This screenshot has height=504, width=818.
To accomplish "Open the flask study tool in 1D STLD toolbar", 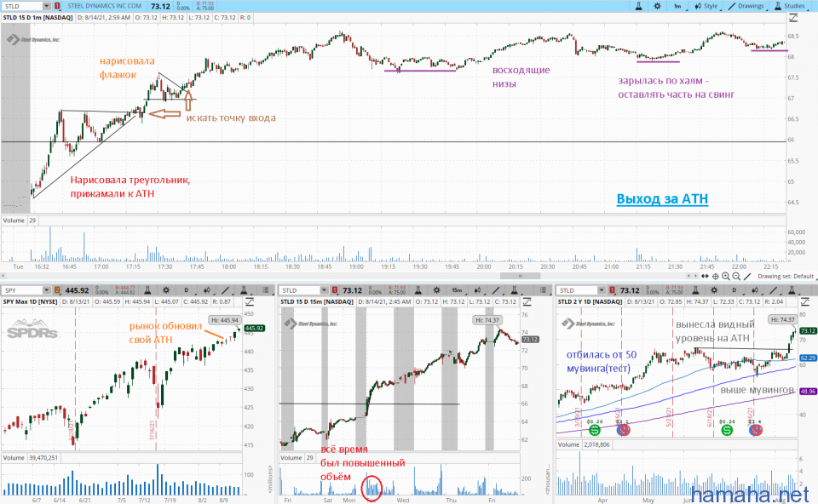I will click(x=695, y=290).
